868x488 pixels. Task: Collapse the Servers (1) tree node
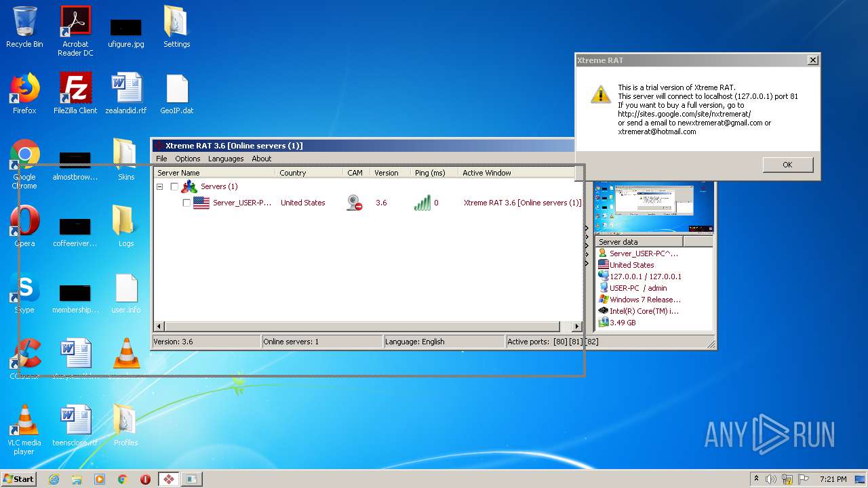[160, 186]
